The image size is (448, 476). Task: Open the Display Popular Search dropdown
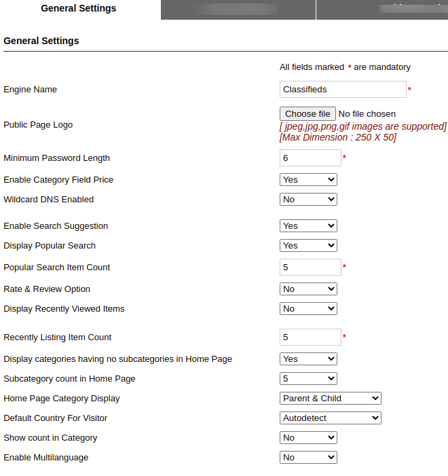pyautogui.click(x=308, y=246)
